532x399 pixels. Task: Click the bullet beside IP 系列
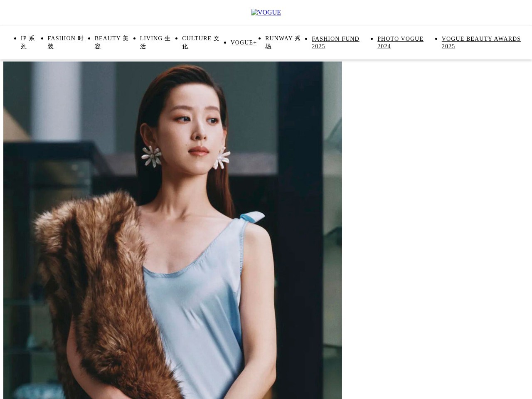pos(15,38)
